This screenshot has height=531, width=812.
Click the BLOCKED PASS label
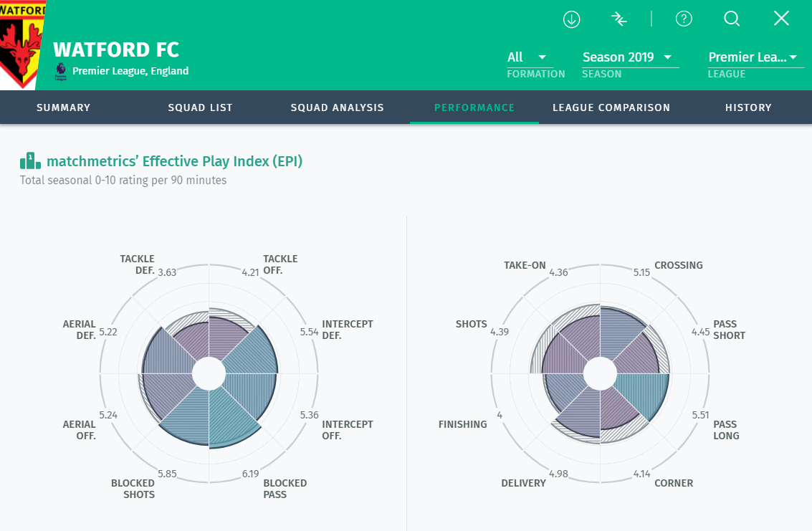285,489
